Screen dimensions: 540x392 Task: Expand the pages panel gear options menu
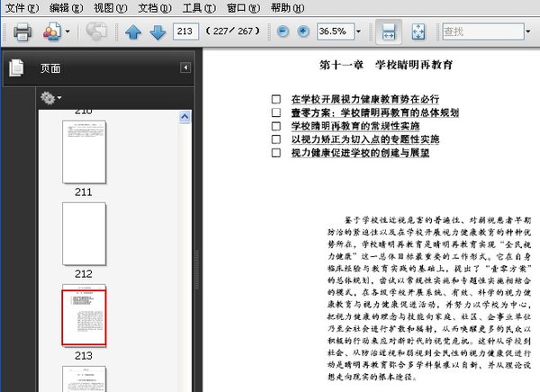(x=50, y=97)
